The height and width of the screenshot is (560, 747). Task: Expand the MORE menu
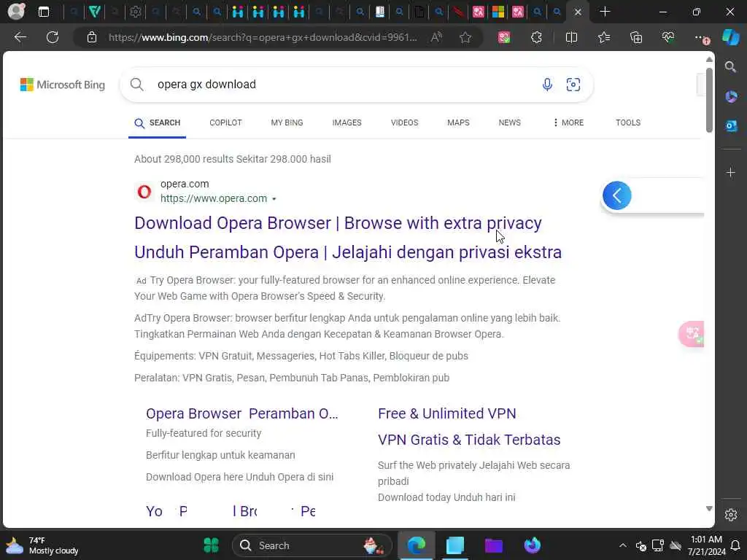click(568, 122)
